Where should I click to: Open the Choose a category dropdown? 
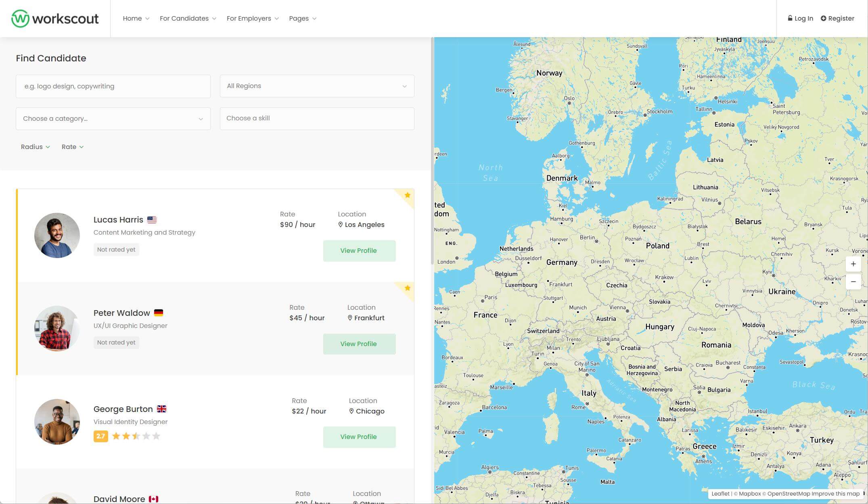click(113, 119)
